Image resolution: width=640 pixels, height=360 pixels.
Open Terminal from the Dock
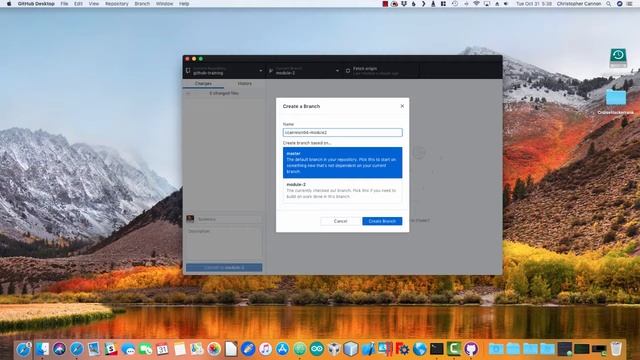click(x=436, y=349)
